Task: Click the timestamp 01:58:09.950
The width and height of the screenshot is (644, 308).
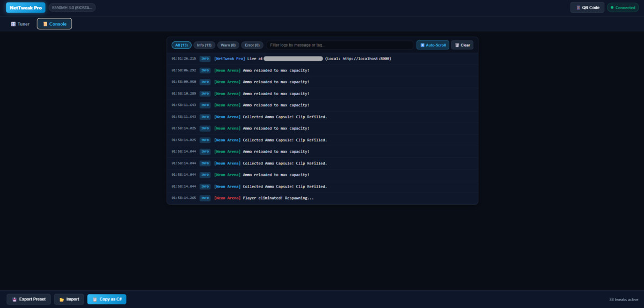Action: coord(184,82)
